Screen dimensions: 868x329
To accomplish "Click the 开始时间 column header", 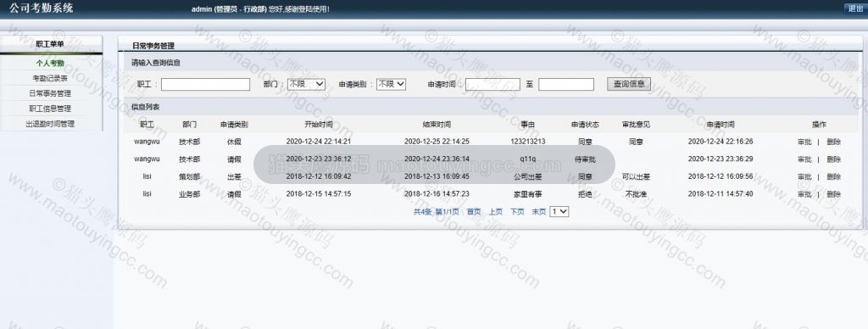I will 319,125.
